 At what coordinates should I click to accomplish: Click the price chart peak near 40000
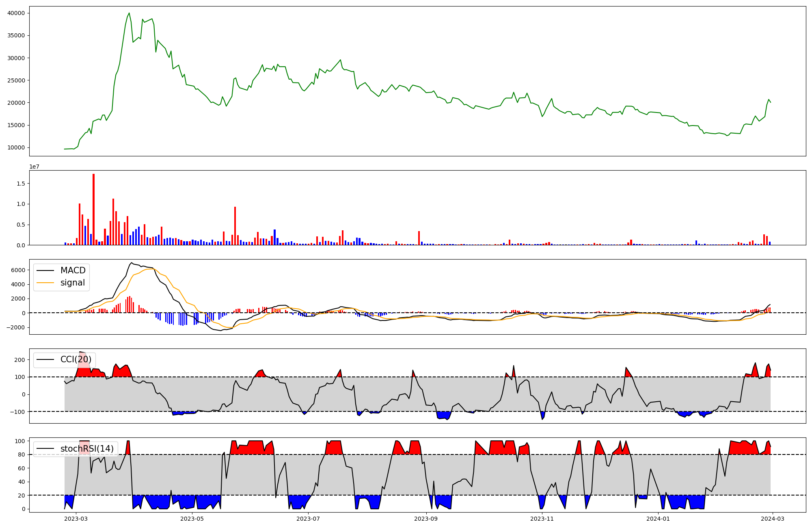click(129, 13)
